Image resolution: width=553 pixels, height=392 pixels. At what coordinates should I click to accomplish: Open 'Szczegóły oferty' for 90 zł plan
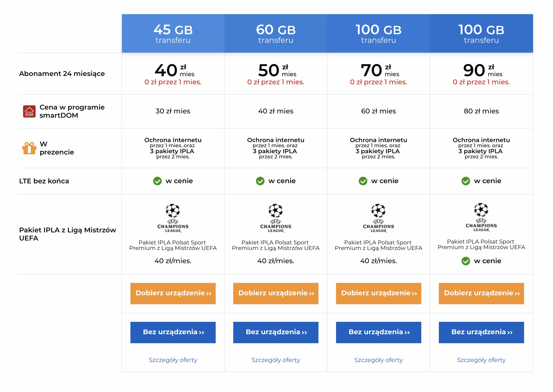pyautogui.click(x=481, y=360)
